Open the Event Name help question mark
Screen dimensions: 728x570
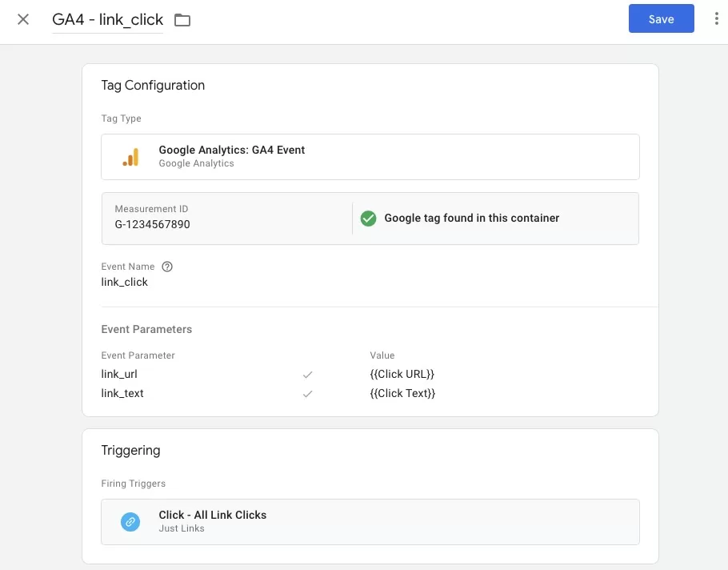click(167, 267)
